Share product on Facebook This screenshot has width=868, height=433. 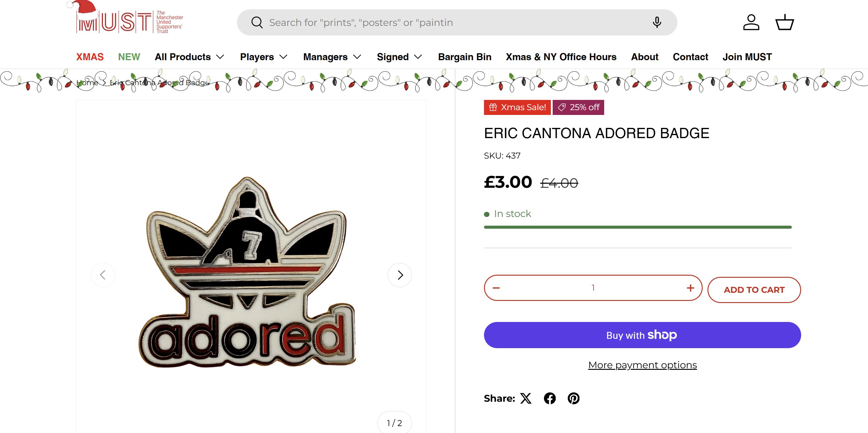(x=550, y=398)
